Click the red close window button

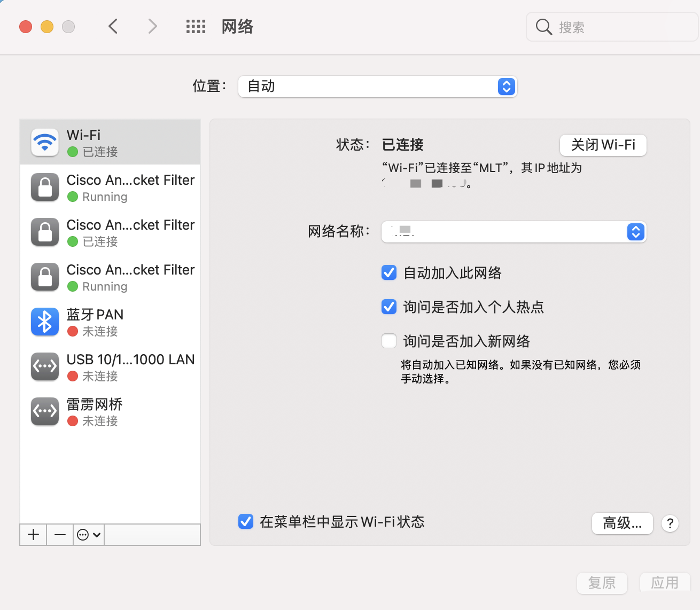coord(26,27)
